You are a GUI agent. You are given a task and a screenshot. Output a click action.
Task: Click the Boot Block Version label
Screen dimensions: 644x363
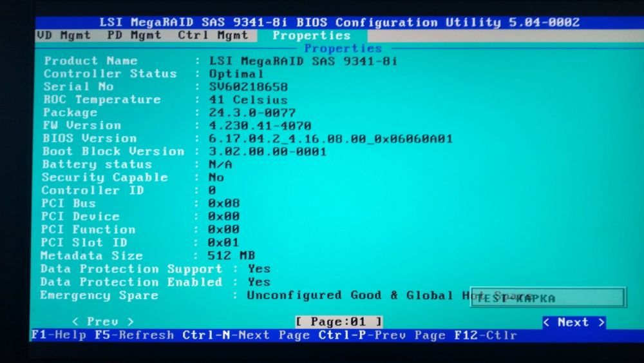(113, 152)
